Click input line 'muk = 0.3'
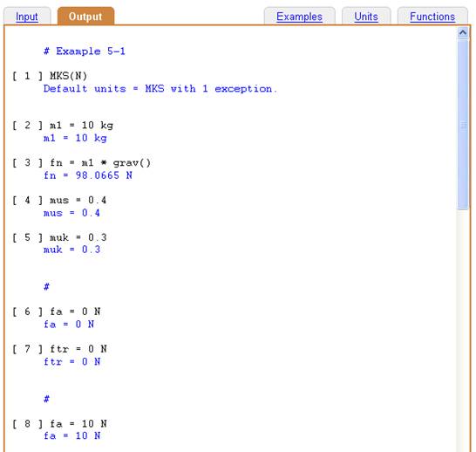 (x=78, y=237)
